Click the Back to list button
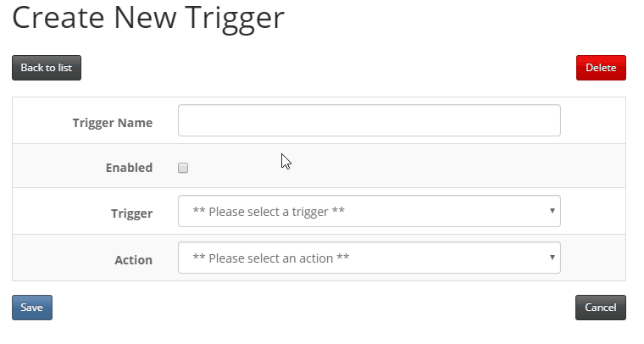Viewport: 644px width, 344px height. click(x=47, y=68)
